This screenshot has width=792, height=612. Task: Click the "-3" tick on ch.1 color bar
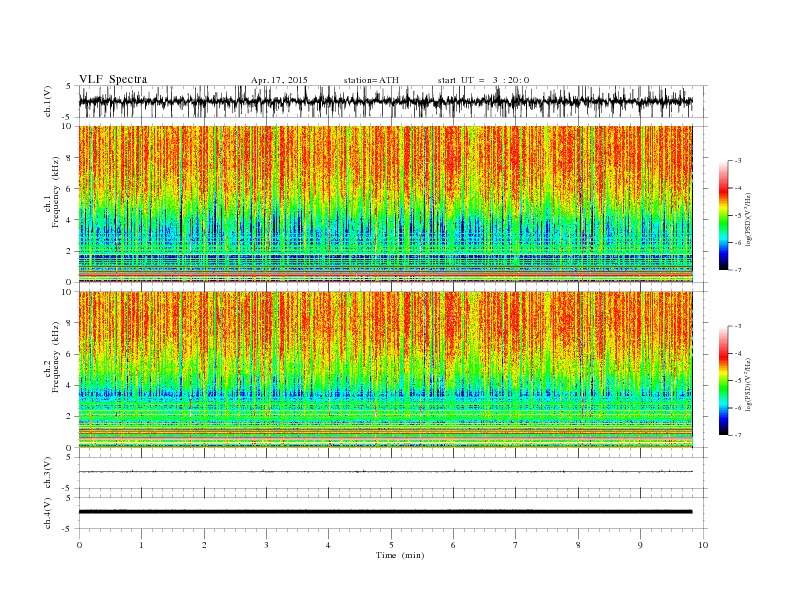(x=738, y=161)
